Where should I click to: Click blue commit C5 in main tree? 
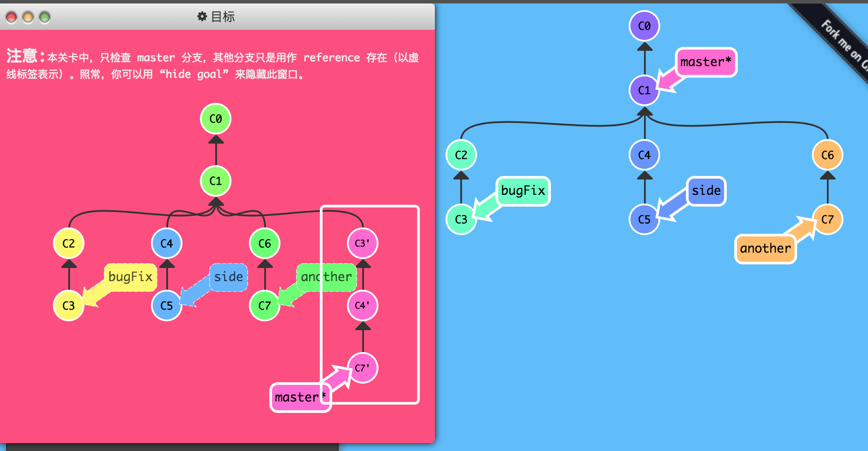pyautogui.click(x=644, y=219)
